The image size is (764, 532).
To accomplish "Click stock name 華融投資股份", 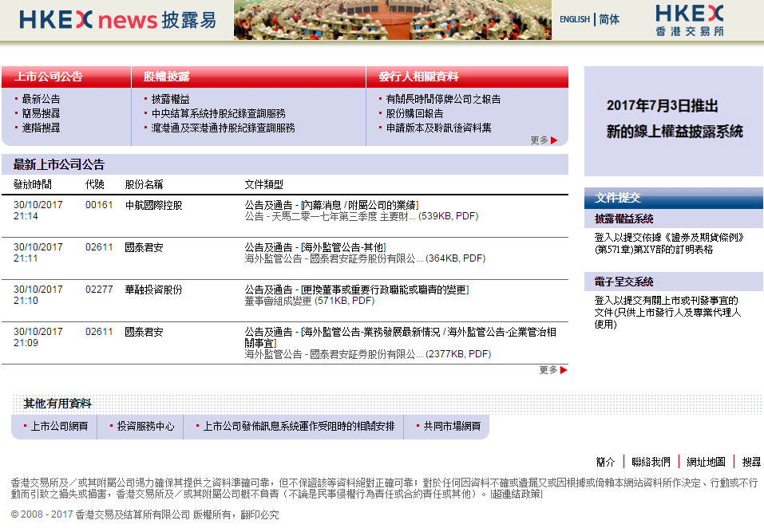I will click(x=153, y=290).
